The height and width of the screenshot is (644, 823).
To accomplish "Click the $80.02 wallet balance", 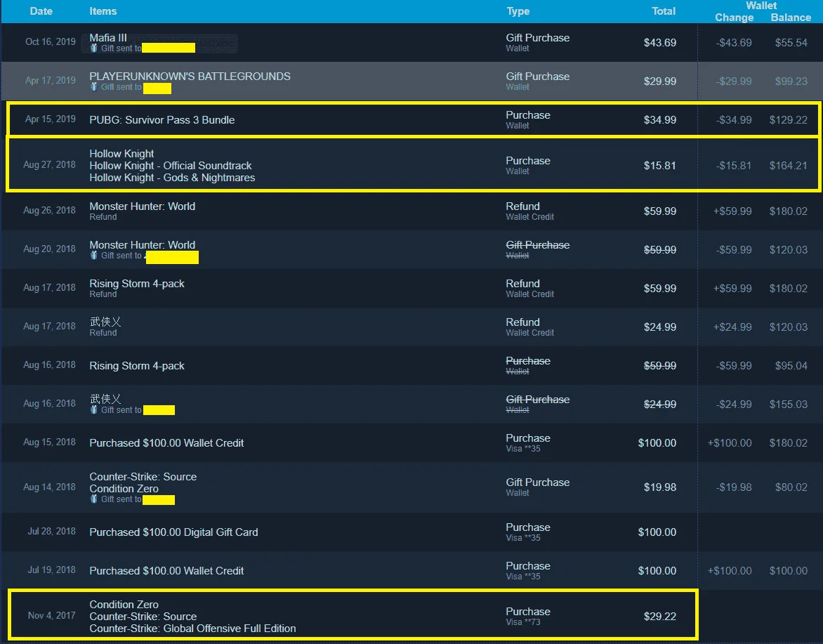I will 791,487.
